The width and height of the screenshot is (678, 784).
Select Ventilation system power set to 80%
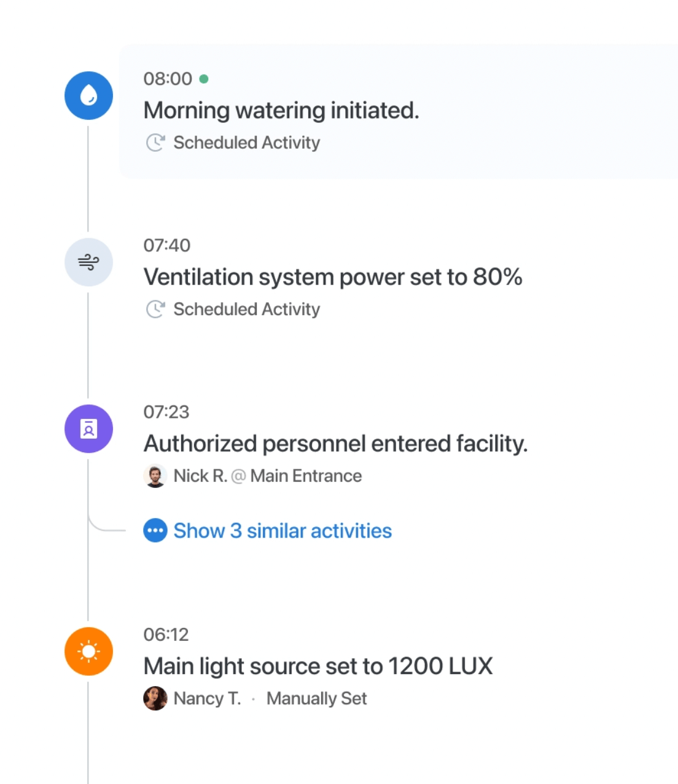tap(333, 277)
